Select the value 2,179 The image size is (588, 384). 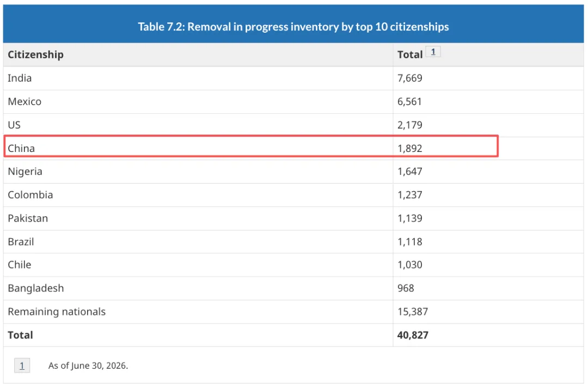410,125
